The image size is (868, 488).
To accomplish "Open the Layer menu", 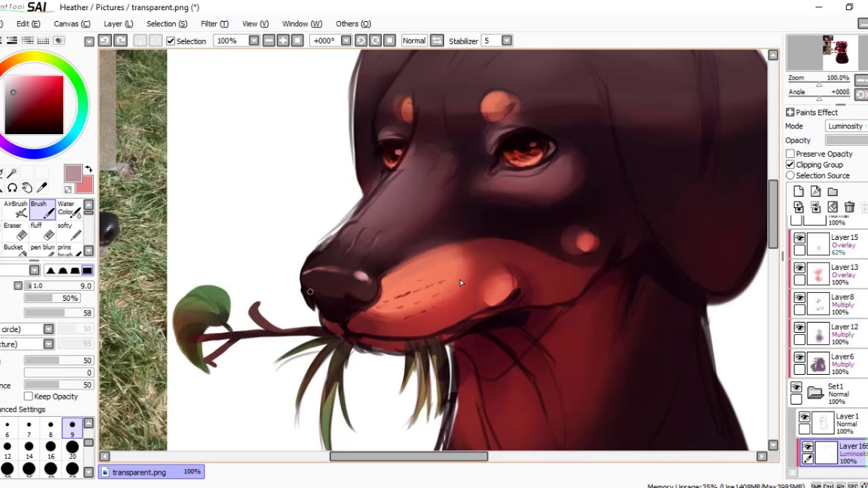I will coord(118,24).
